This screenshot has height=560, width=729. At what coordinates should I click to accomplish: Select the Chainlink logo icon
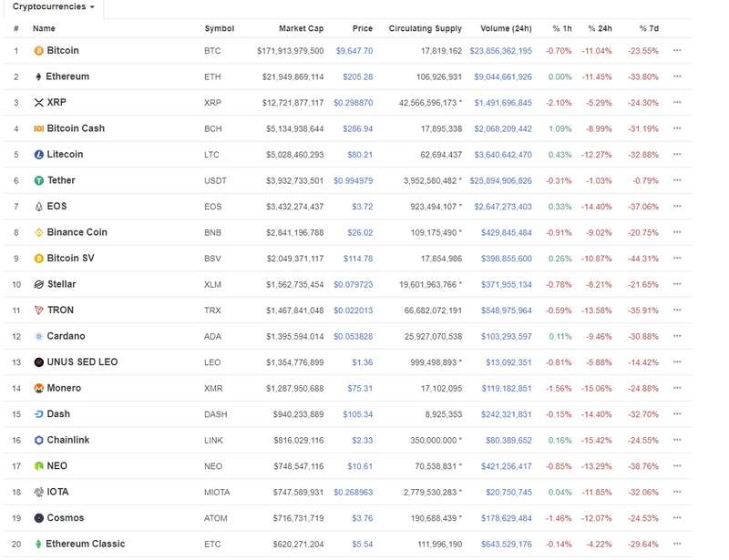[36, 440]
